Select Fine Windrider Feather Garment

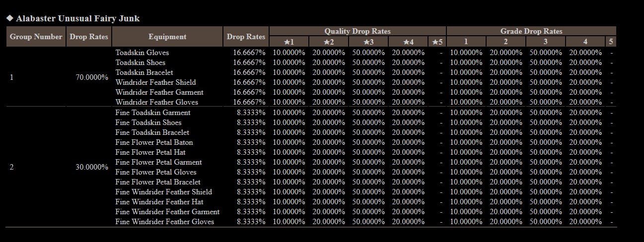coord(168,212)
